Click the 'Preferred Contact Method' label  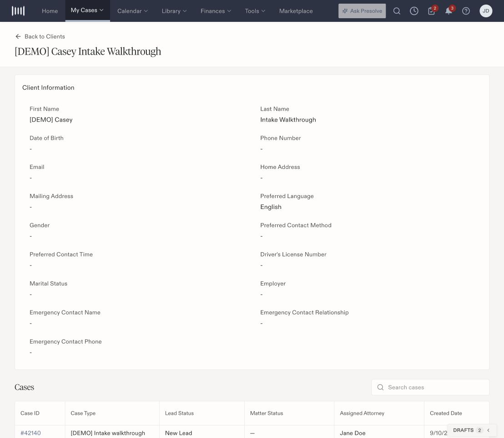[x=296, y=225]
